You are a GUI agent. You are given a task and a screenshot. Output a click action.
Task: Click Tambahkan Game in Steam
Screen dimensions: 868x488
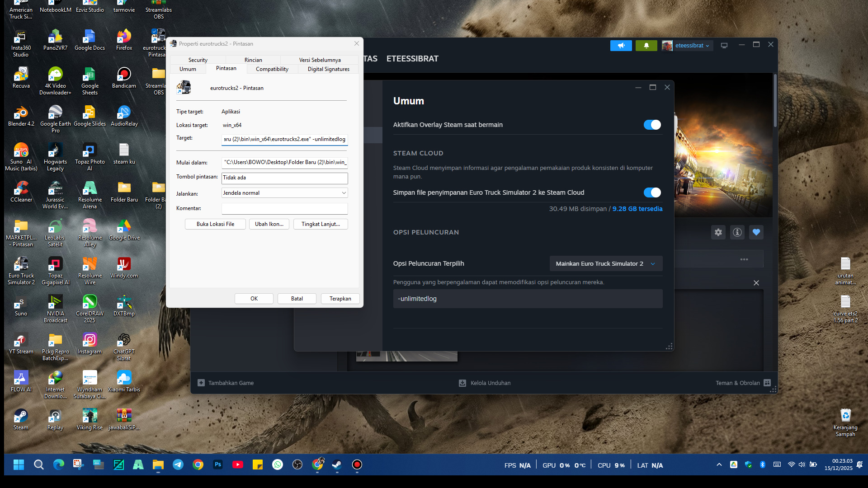click(x=226, y=383)
